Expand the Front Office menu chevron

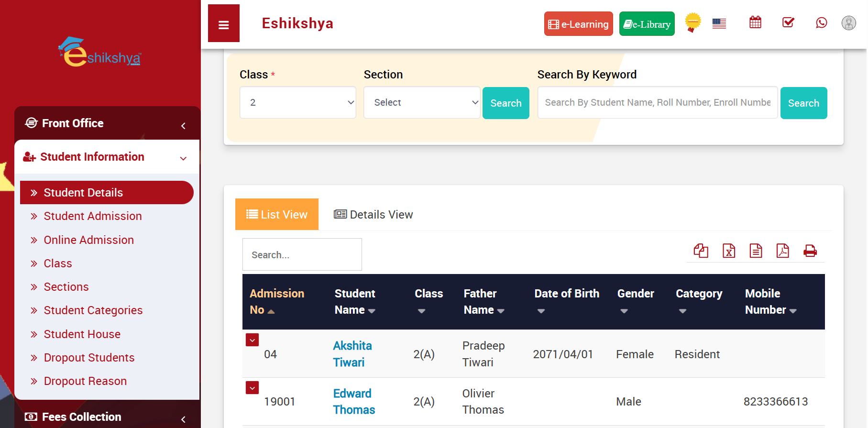[183, 126]
